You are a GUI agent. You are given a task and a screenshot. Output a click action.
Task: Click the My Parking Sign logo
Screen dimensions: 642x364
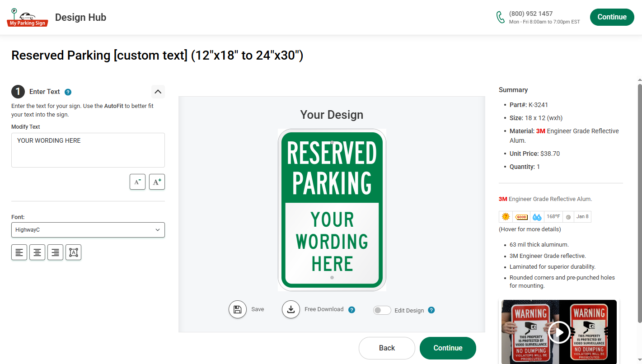click(x=27, y=17)
